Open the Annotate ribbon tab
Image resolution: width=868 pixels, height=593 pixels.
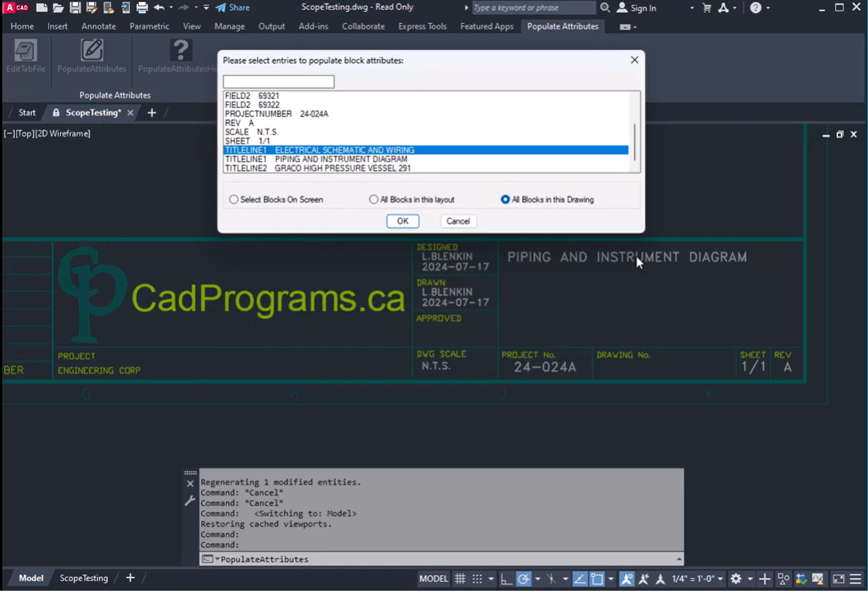click(x=98, y=26)
